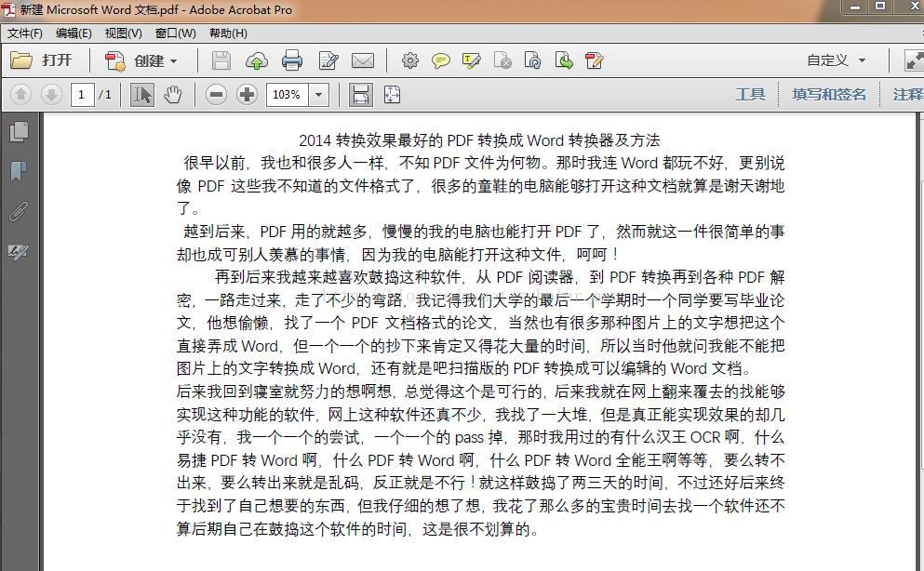The image size is (924, 571).
Task: Minimize the Acrobat window
Action: (x=855, y=7)
